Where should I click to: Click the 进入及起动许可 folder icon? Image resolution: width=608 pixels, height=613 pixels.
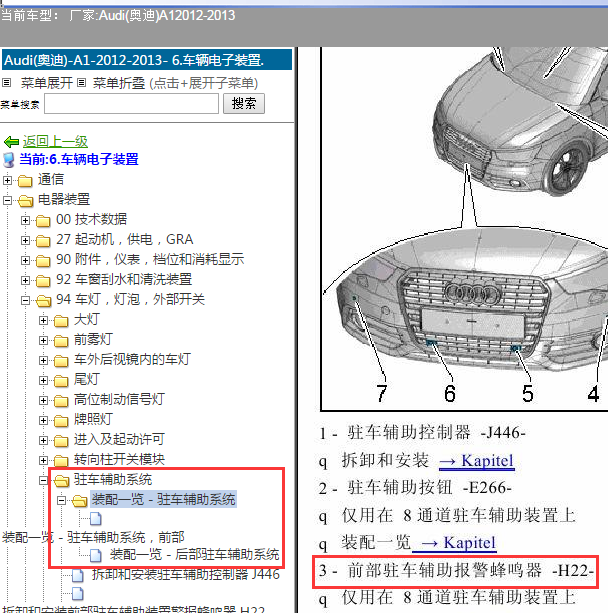click(x=61, y=441)
